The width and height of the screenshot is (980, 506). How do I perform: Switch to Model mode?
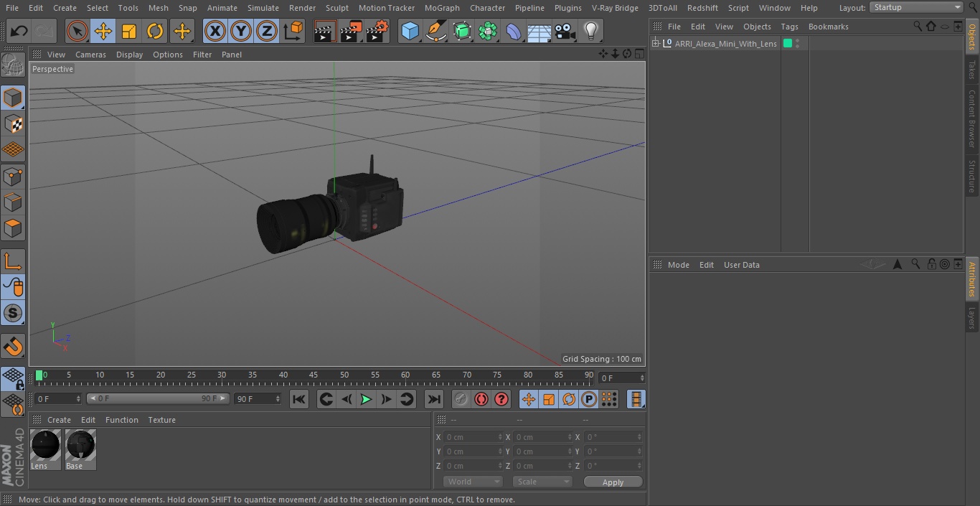(x=13, y=98)
